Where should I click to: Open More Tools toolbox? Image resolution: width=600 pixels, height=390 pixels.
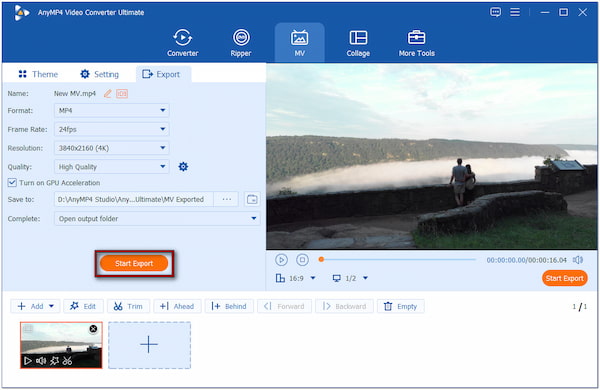[417, 43]
